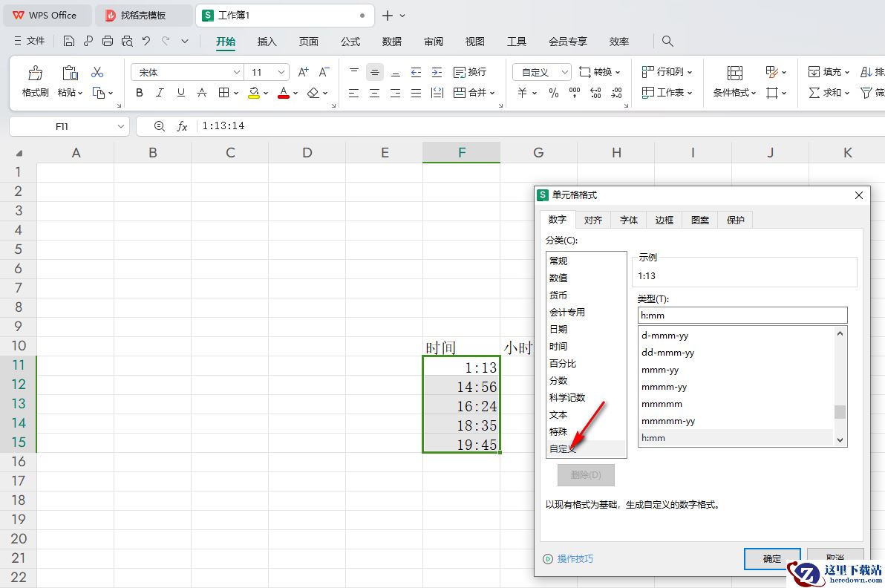
Task: Open the 找稻壳模板 templates tab
Action: (x=143, y=16)
